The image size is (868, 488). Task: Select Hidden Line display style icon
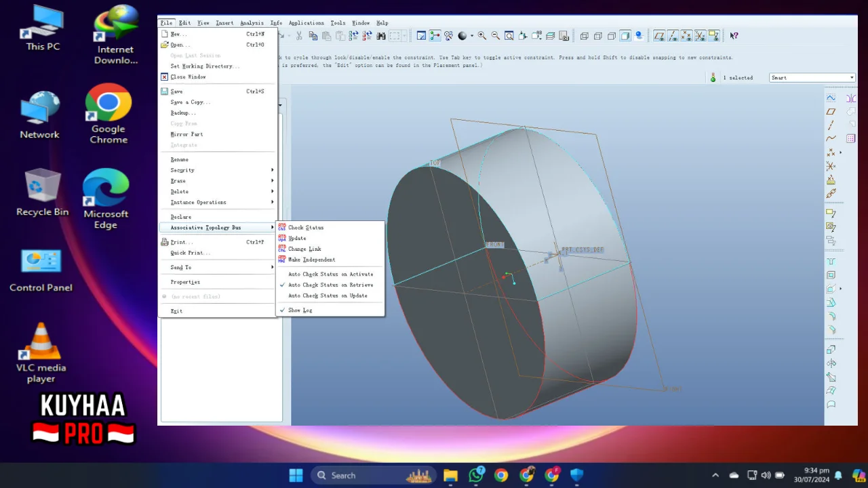[x=598, y=35]
